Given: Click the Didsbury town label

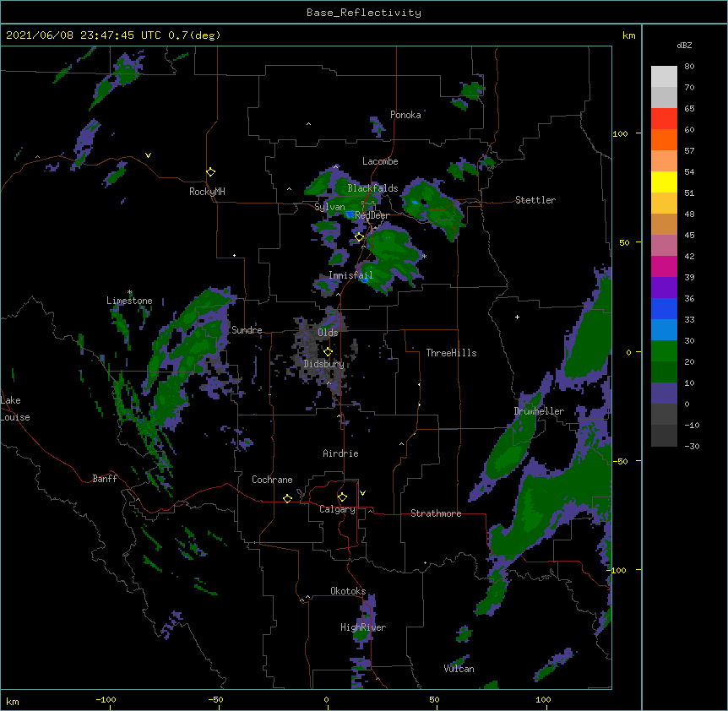Looking at the screenshot, I should coord(324,364).
